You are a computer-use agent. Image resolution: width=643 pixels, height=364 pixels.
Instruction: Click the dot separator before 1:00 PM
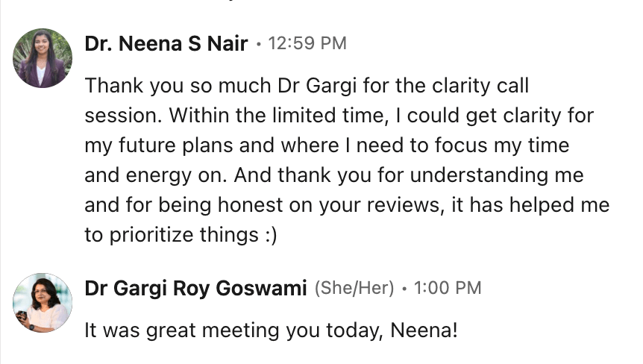[x=404, y=289]
